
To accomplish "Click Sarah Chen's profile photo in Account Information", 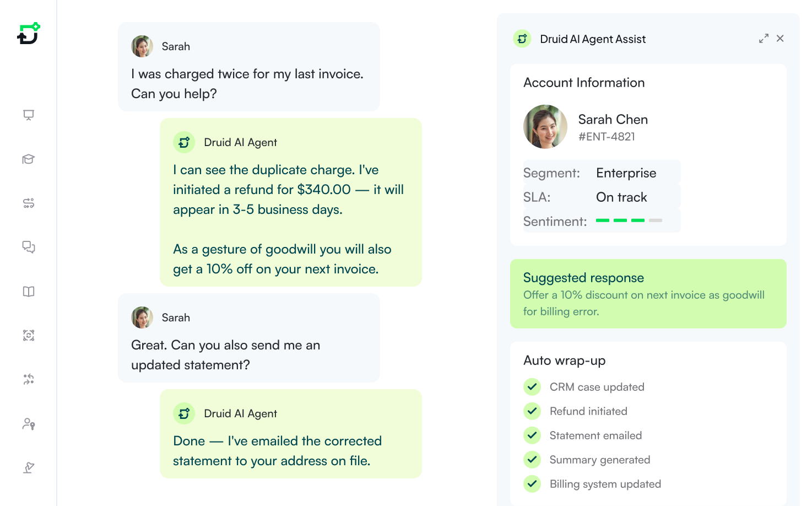I will (545, 127).
